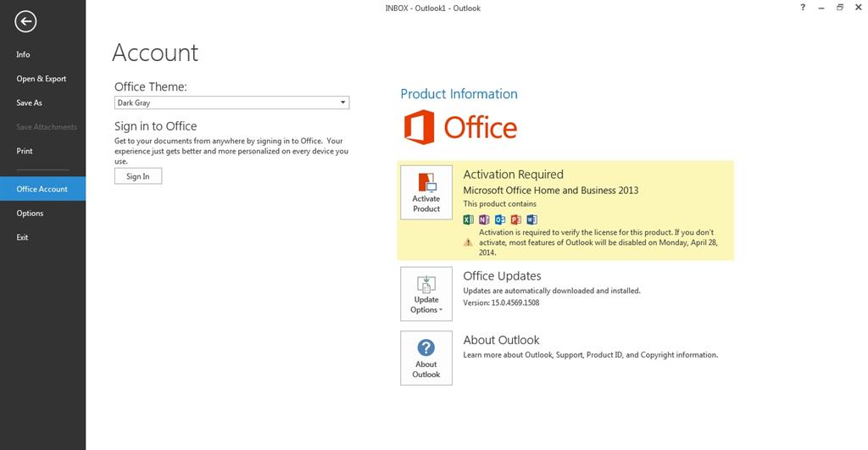The width and height of the screenshot is (868, 450).
Task: Click the window title INBOX - Outlook1
Action: [433, 8]
